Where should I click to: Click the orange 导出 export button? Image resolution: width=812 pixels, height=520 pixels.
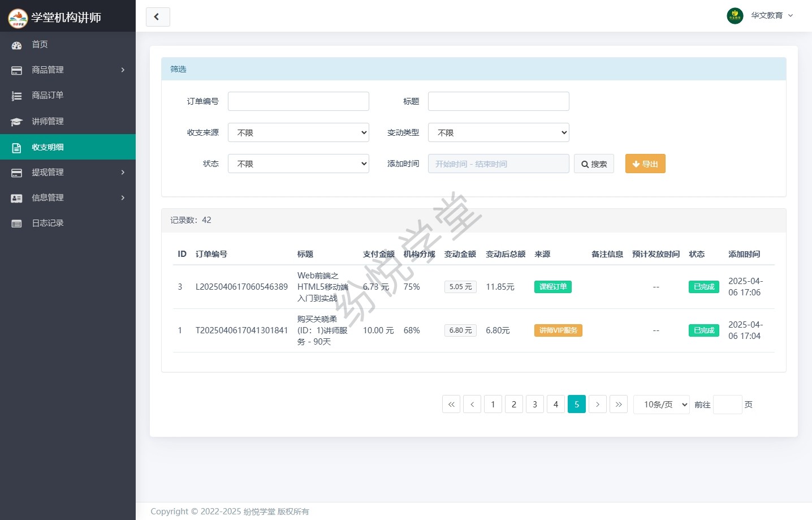point(645,164)
